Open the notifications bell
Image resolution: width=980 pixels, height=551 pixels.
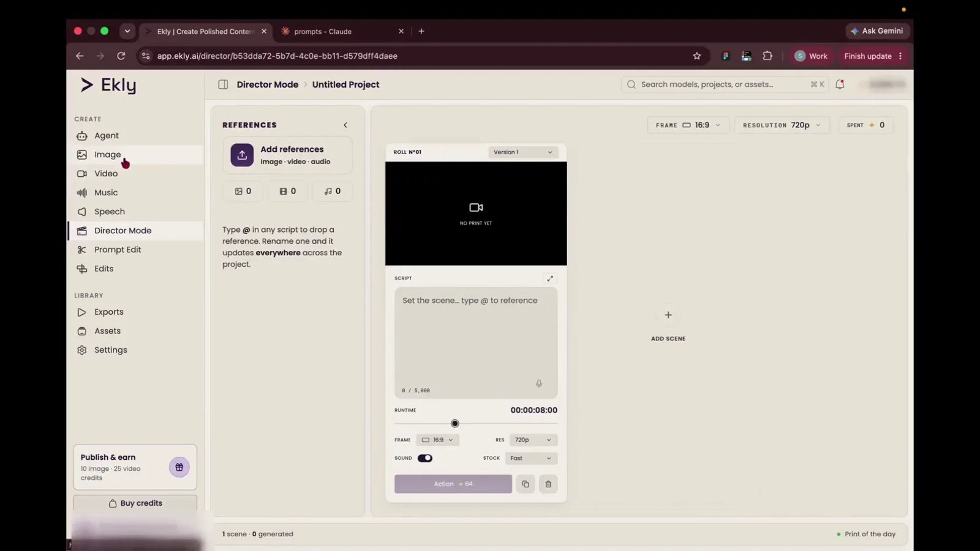coord(840,84)
